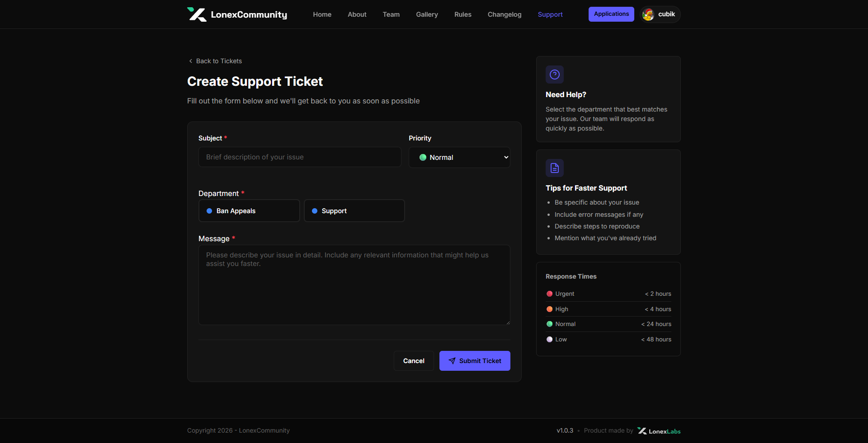Image resolution: width=868 pixels, height=443 pixels.
Task: Click the 'Tips for Faster Support' heading
Action: tap(586, 188)
